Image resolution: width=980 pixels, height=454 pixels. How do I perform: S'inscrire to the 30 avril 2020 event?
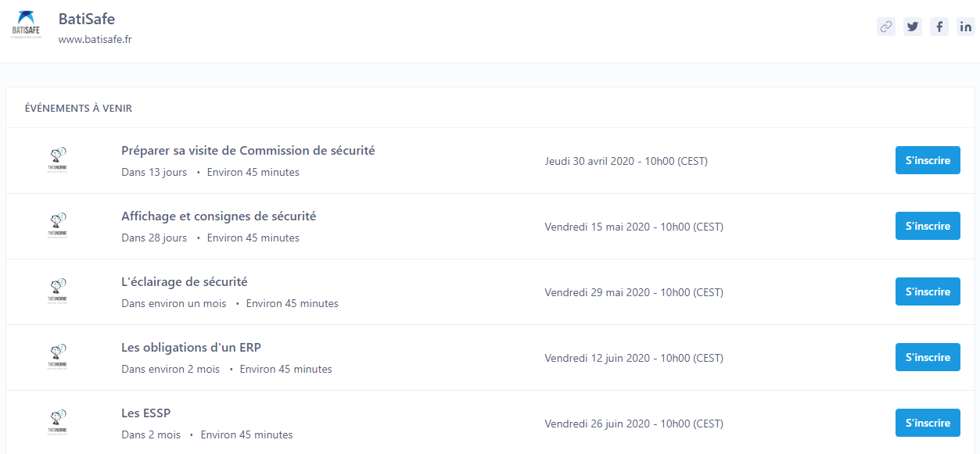pos(928,160)
